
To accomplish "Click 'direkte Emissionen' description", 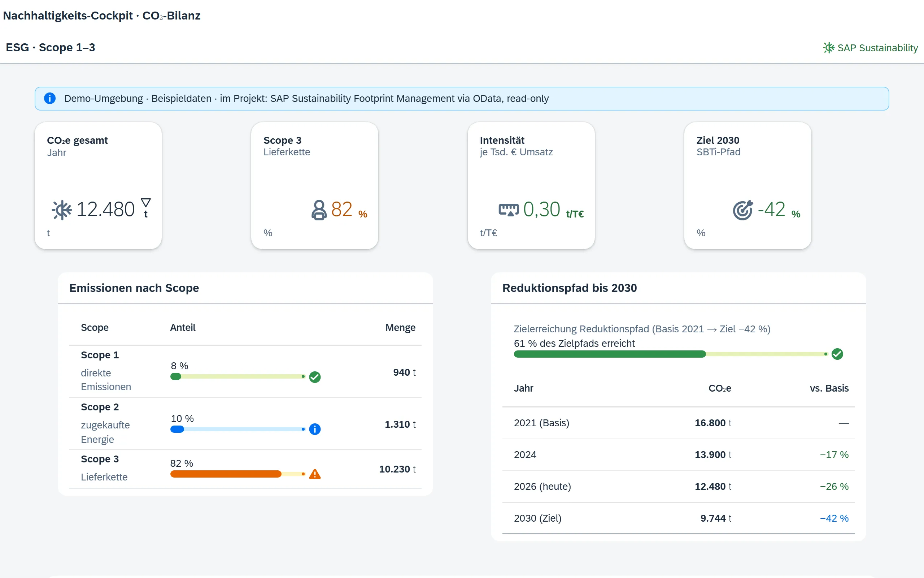I will tap(106, 380).
